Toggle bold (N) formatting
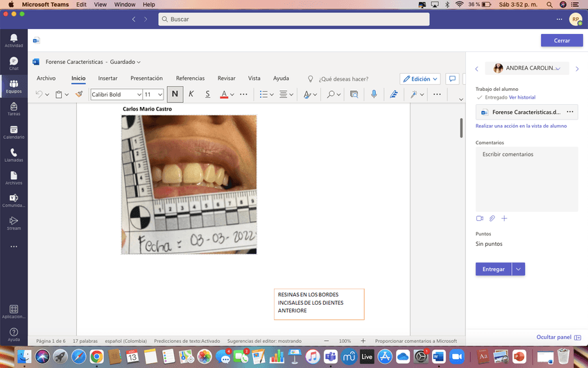The width and height of the screenshot is (588, 368). pyautogui.click(x=175, y=94)
